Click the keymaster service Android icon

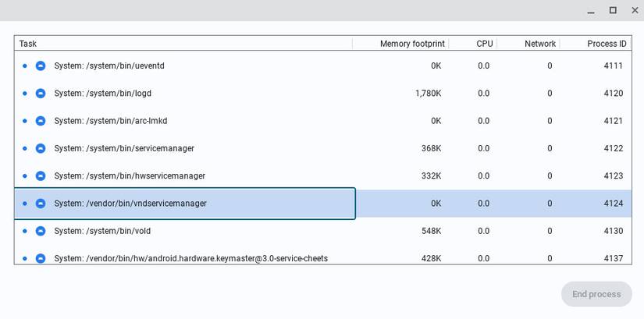pos(41,258)
